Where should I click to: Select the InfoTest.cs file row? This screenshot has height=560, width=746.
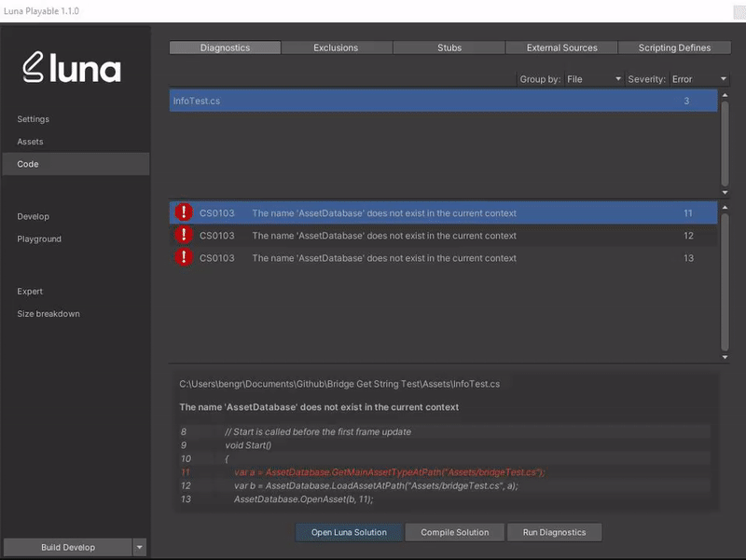pos(443,101)
